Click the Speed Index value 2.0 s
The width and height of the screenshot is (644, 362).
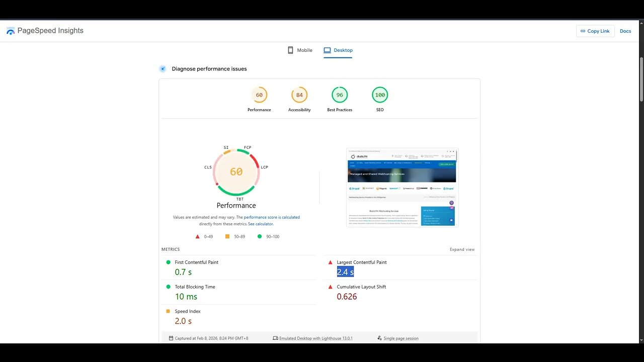(183, 321)
